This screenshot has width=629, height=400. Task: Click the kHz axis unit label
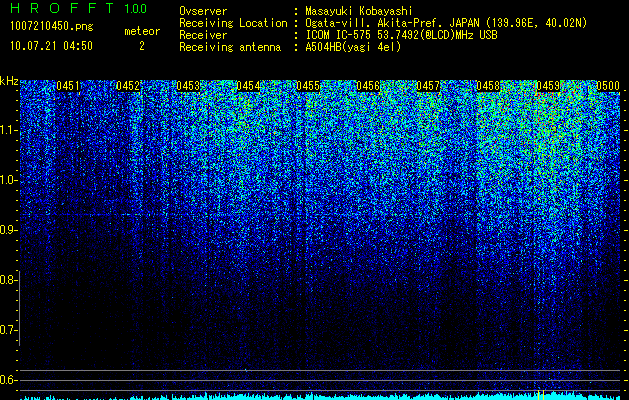9,81
